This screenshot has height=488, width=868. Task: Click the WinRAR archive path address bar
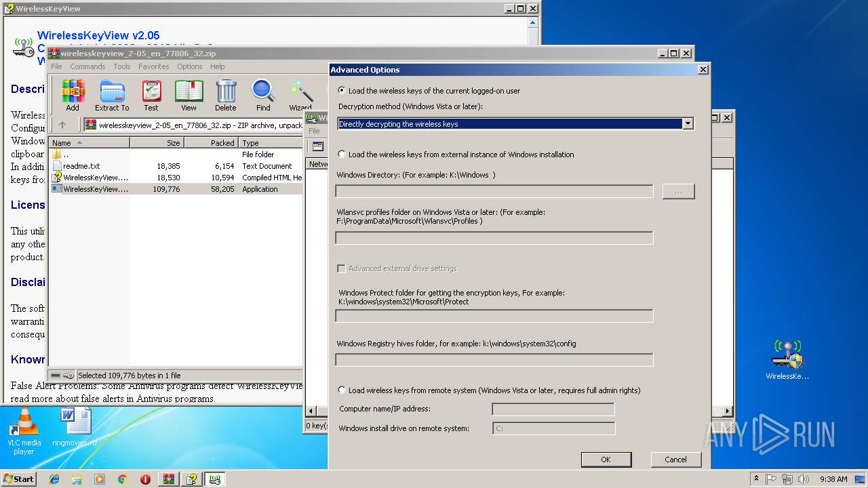(x=193, y=125)
